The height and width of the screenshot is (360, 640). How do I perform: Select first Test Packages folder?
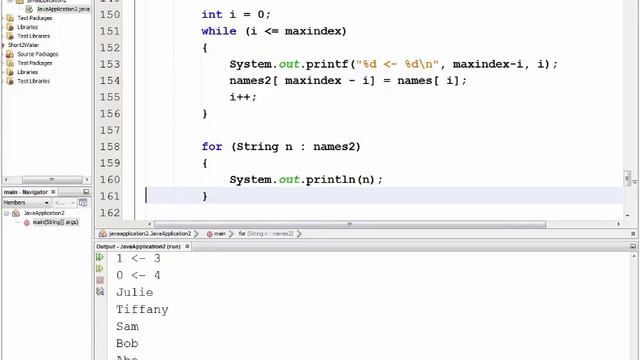(x=35, y=18)
